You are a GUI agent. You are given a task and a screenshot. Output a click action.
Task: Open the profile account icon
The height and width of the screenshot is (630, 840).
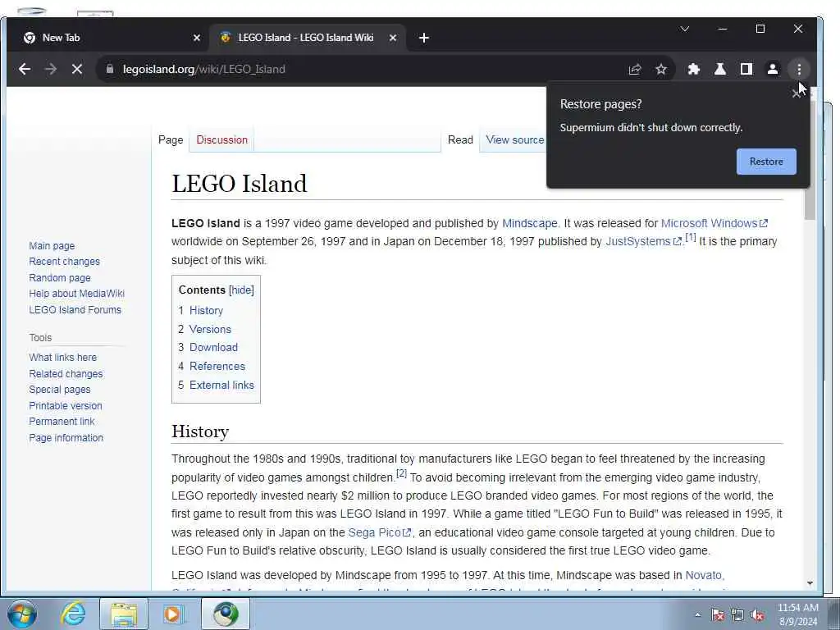pyautogui.click(x=773, y=69)
